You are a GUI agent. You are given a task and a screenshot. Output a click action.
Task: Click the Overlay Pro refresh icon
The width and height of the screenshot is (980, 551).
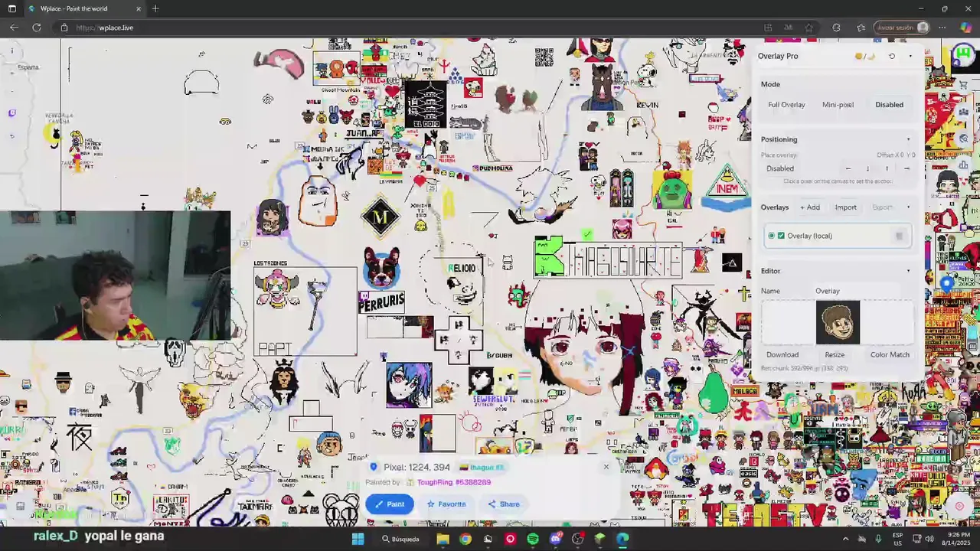[x=892, y=56]
